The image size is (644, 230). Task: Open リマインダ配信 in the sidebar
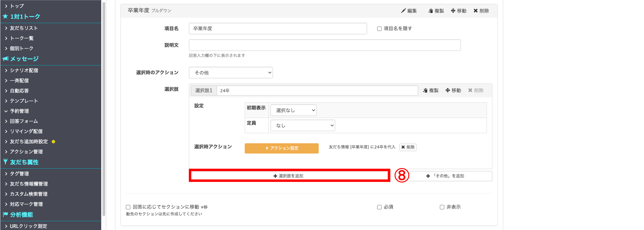pyautogui.click(x=26, y=131)
